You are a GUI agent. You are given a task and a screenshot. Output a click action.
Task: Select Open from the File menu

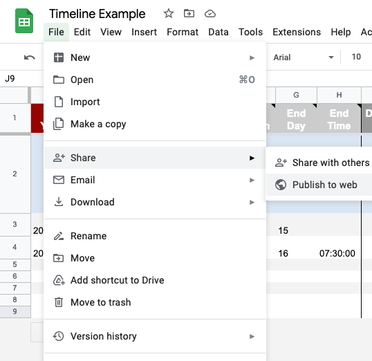155,80
